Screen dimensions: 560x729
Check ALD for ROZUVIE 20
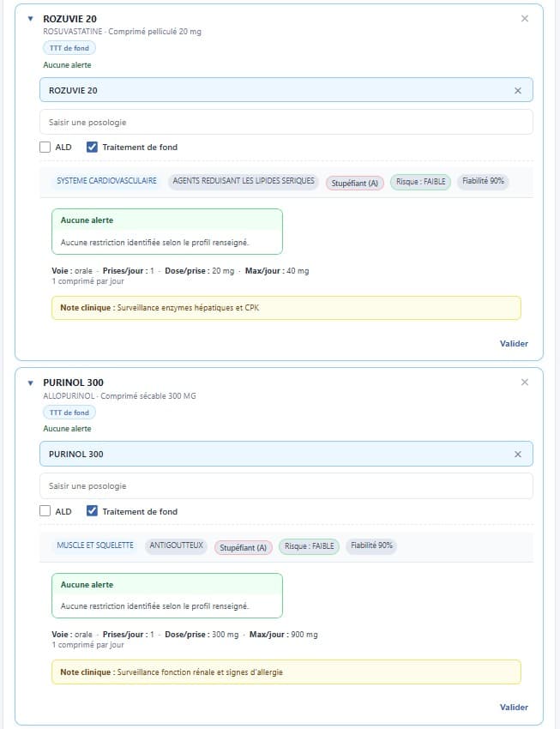point(45,148)
